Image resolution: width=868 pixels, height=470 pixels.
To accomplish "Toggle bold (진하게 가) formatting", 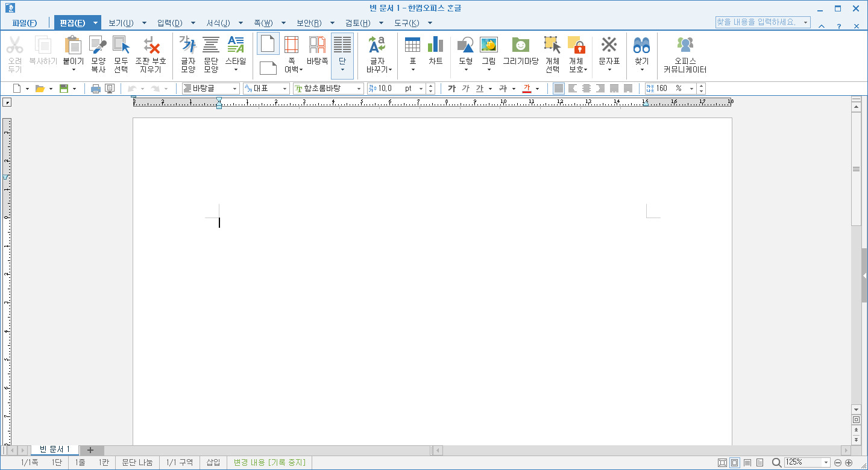I will tap(451, 89).
